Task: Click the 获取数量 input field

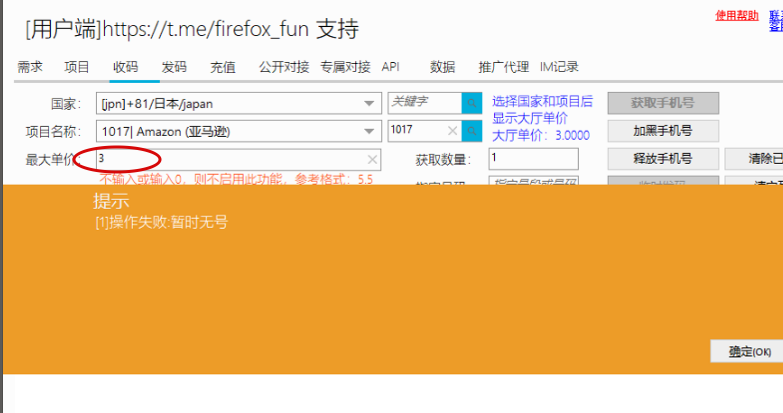Action: [x=534, y=159]
